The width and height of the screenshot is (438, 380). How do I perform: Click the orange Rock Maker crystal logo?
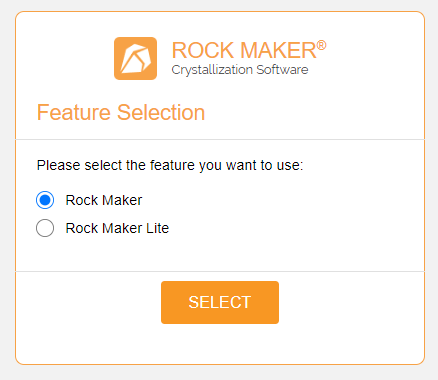click(x=135, y=58)
